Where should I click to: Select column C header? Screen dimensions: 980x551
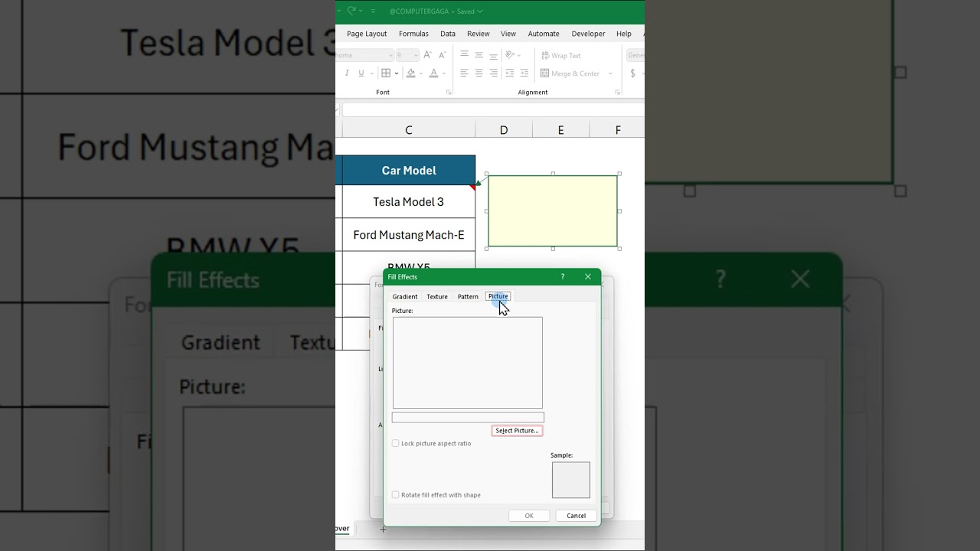coord(409,130)
